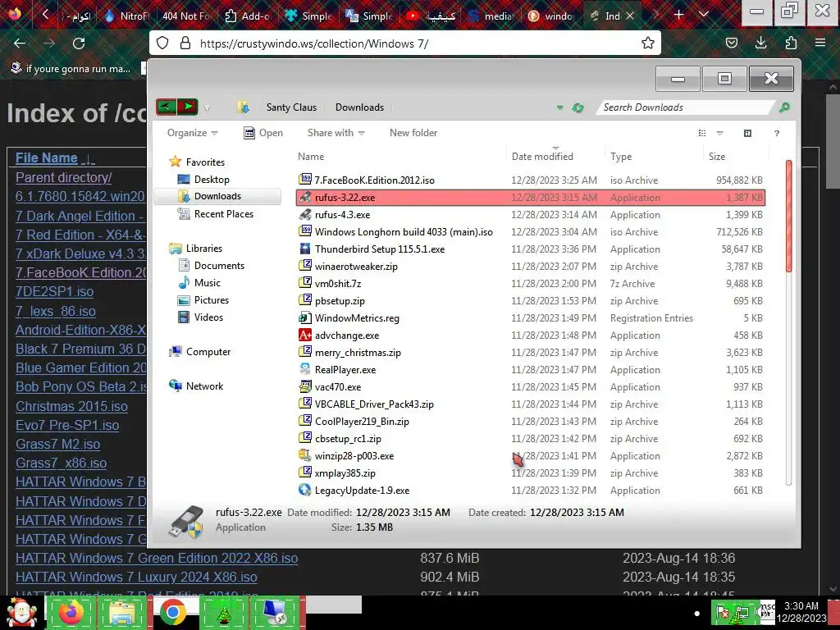
Task: Open Chrome from the taskbar
Action: click(172, 613)
